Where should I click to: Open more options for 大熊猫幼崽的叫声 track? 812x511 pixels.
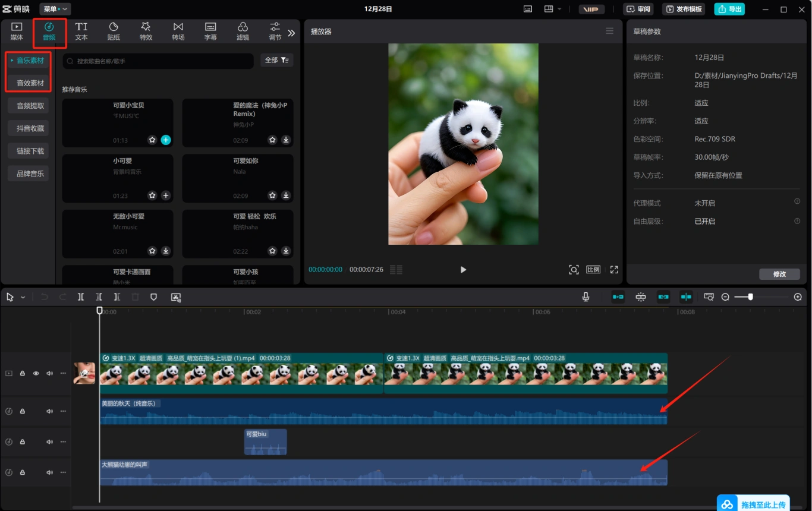click(63, 472)
